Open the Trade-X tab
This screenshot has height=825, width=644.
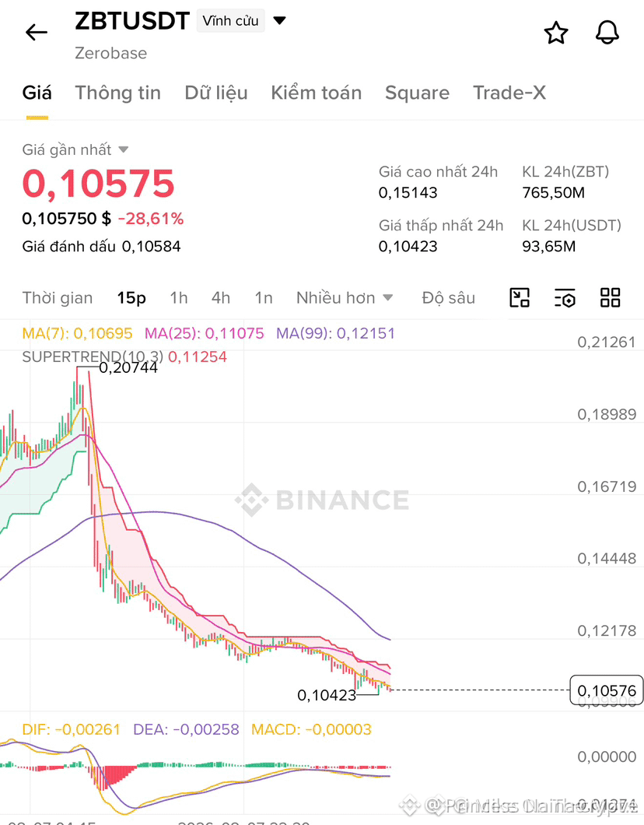pyautogui.click(x=509, y=93)
